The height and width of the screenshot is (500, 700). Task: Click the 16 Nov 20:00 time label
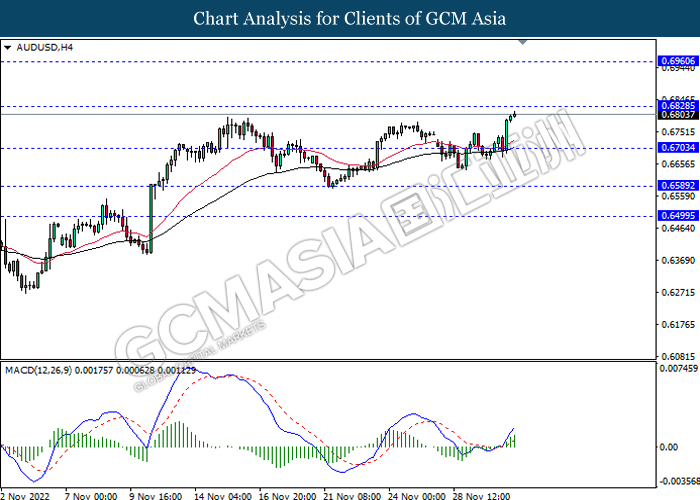point(288,496)
